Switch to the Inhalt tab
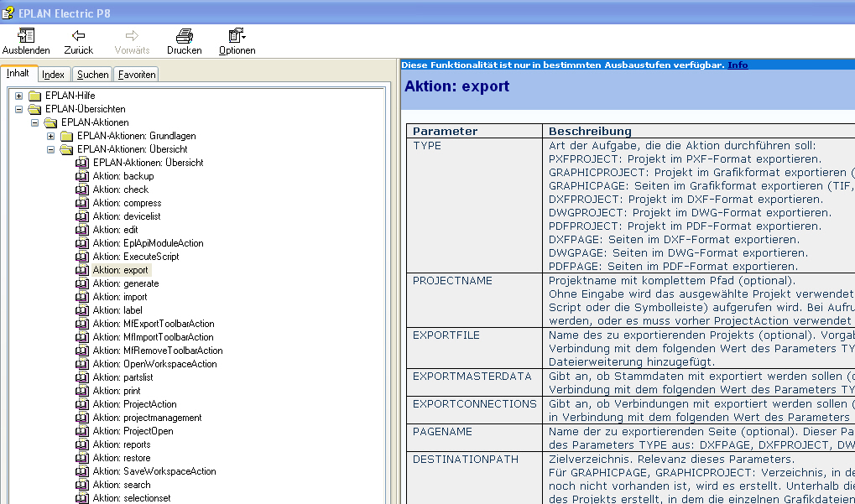This screenshot has width=855, height=504. pyautogui.click(x=18, y=73)
